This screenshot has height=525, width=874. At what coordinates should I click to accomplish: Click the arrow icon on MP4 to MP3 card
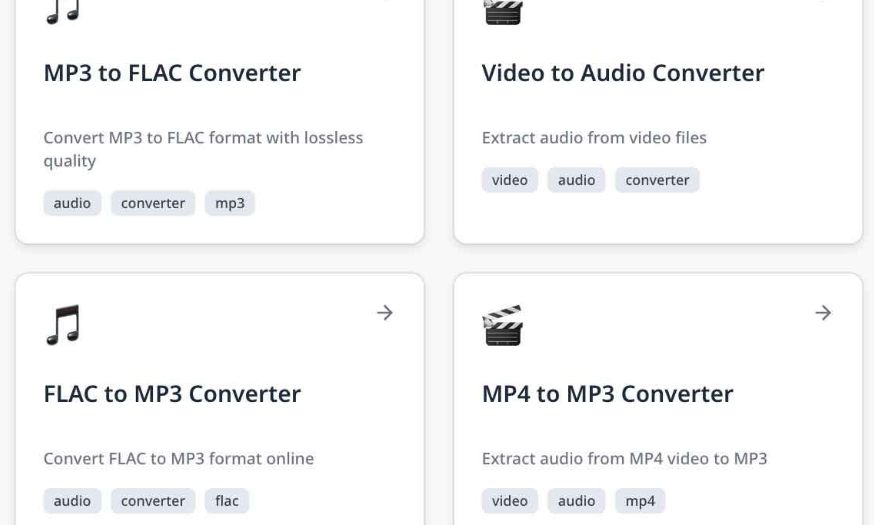click(823, 313)
